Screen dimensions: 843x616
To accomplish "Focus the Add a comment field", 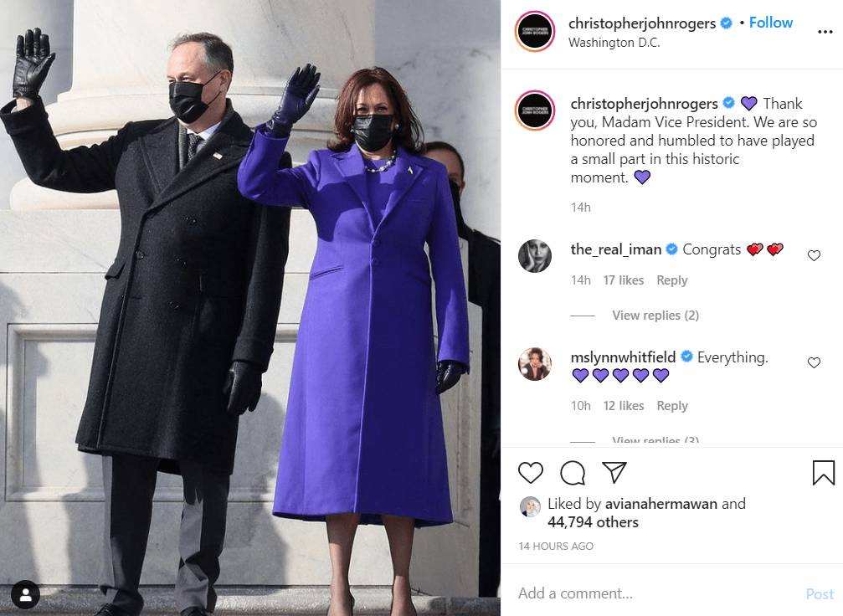I will [x=656, y=593].
